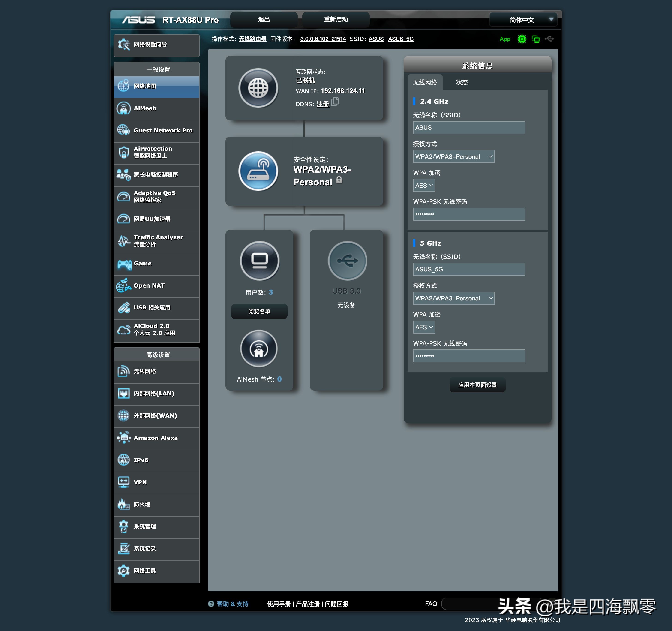The width and height of the screenshot is (672, 631).
Task: Open the IPv6 icon
Action: tap(123, 460)
